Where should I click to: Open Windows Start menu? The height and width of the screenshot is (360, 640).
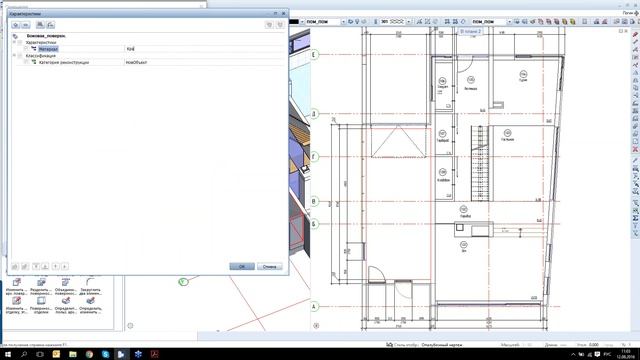pos(8,354)
